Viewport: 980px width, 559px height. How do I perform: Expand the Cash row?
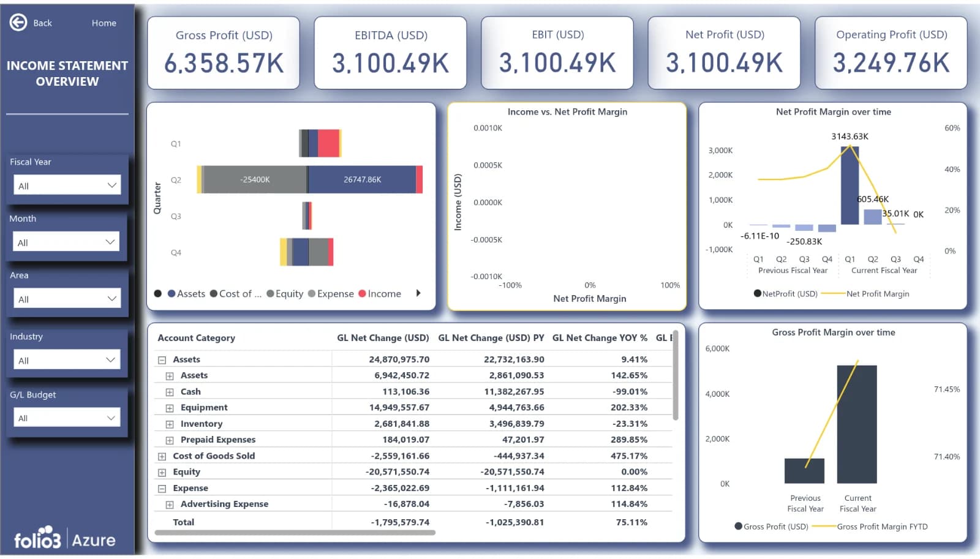[170, 392]
